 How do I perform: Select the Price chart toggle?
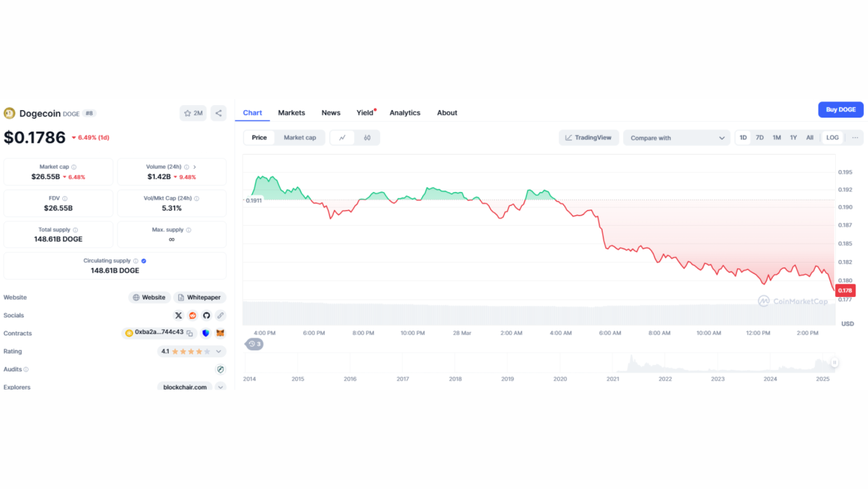[x=259, y=138]
